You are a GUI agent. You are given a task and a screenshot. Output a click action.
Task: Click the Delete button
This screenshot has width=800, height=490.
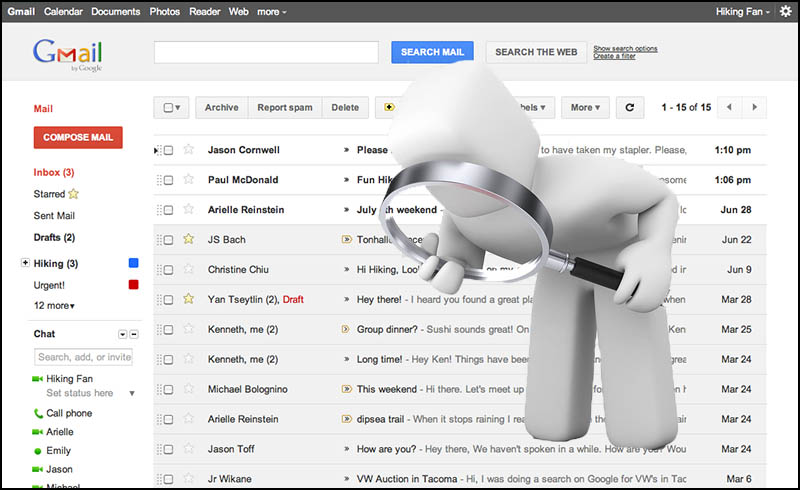[345, 107]
